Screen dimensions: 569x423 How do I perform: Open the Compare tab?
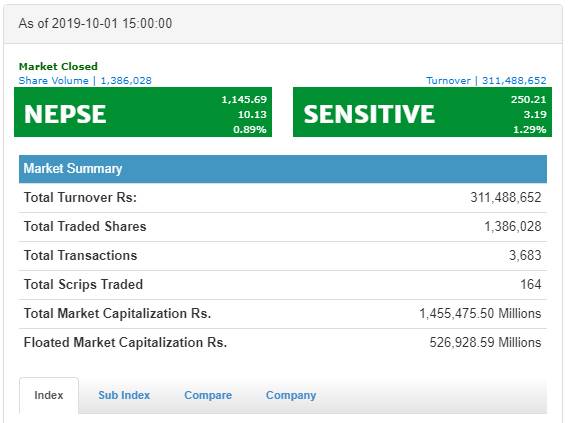point(208,395)
